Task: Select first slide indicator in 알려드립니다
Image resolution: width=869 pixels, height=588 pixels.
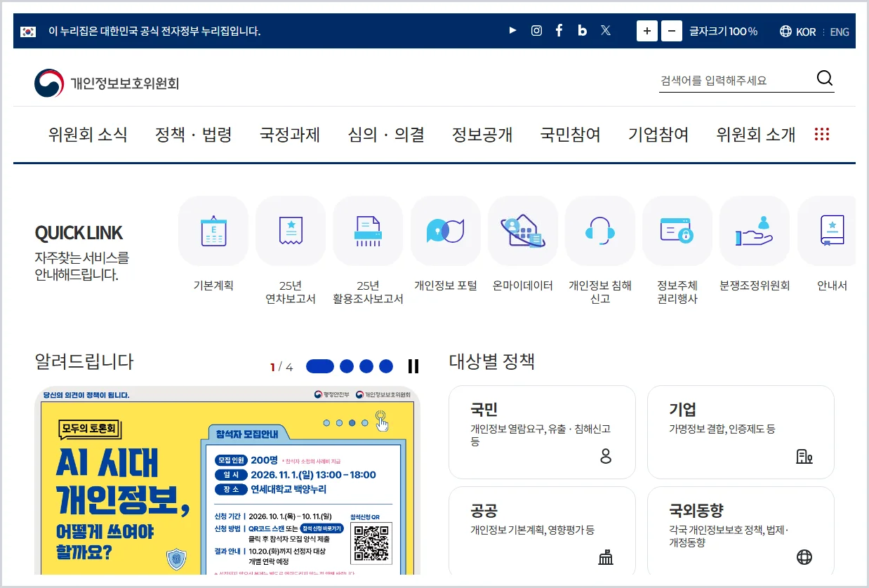Action: 320,366
